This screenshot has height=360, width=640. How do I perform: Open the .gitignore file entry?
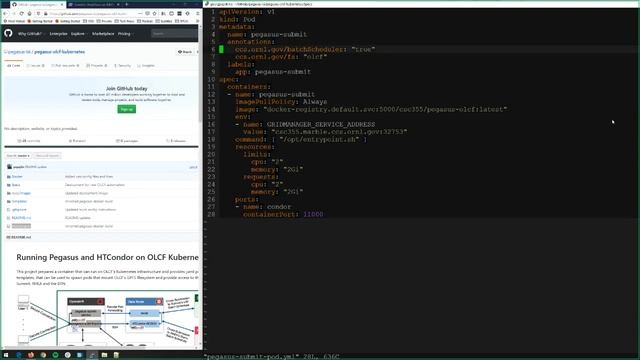(19, 209)
